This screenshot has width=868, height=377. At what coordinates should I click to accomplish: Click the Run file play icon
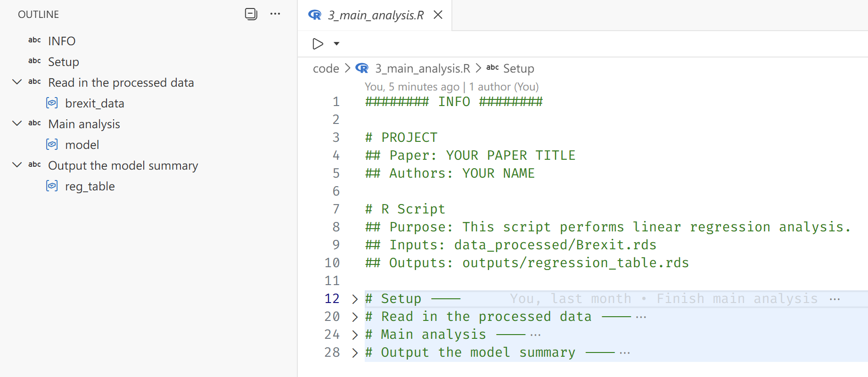coord(318,44)
